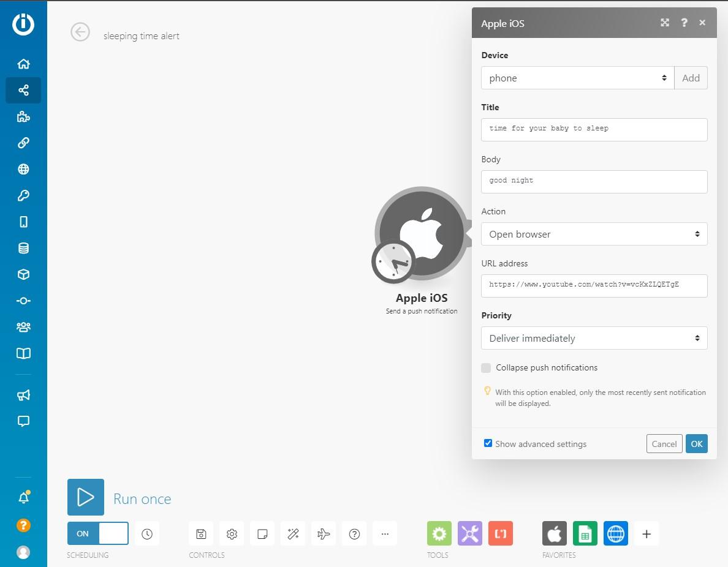Expand the Apple iOS dialog fullscreen
The image size is (728, 567).
(x=665, y=23)
